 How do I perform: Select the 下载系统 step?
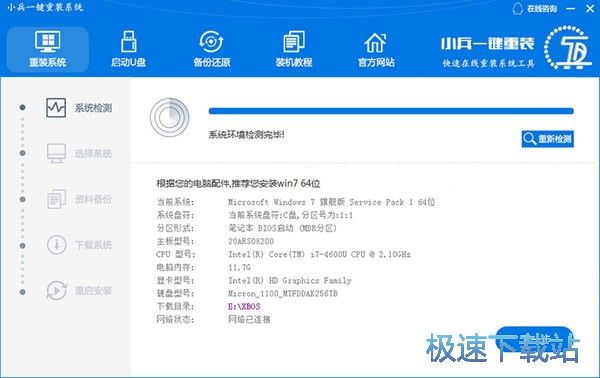pyautogui.click(x=79, y=244)
